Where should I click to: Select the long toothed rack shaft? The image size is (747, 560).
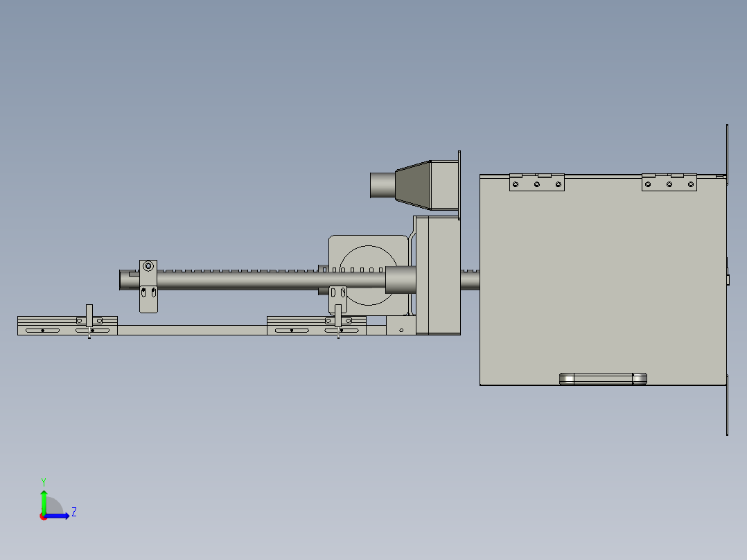[x=243, y=279]
